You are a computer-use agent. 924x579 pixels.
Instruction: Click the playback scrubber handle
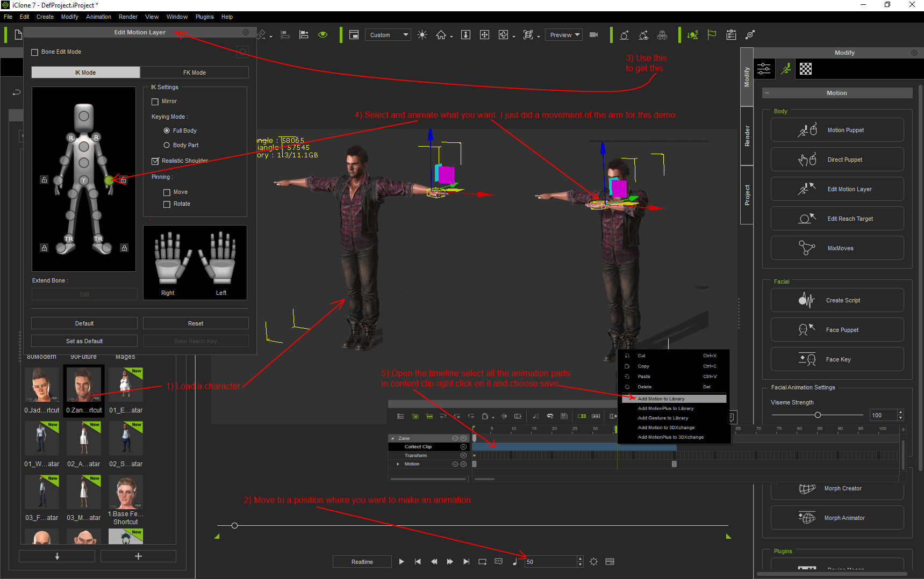(234, 525)
